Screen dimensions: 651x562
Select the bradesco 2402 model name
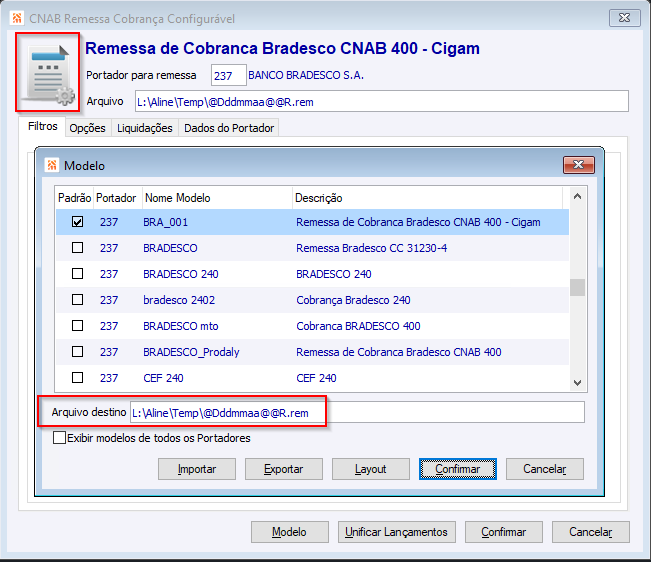click(x=179, y=300)
